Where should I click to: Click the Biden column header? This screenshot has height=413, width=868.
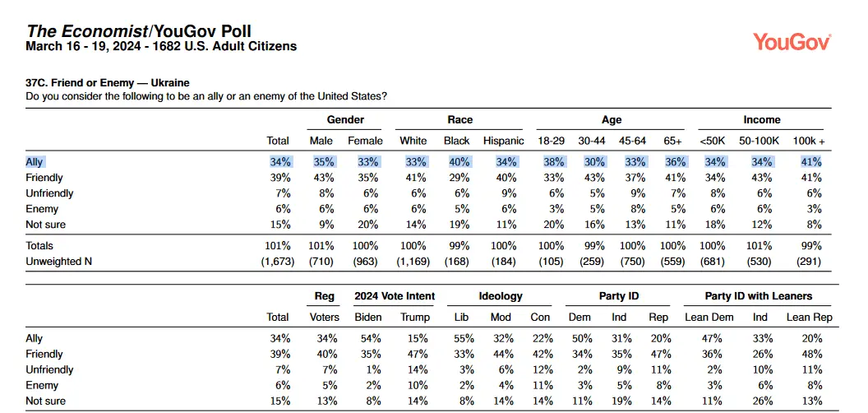(367, 317)
